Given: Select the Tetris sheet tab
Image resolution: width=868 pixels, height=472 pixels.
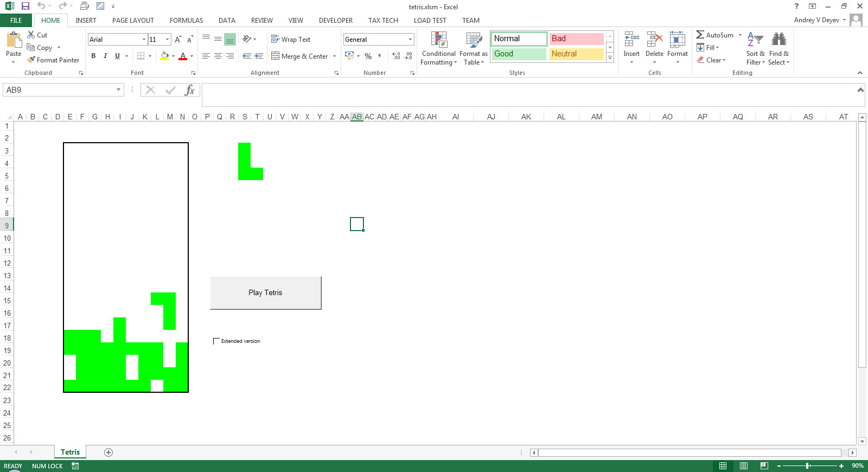Looking at the screenshot, I should coord(70,452).
